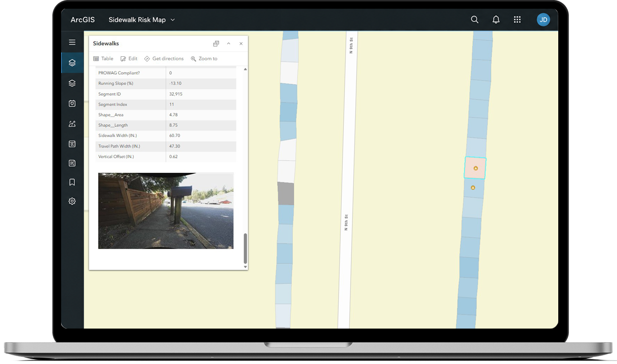Click the Edit button in popup

point(129,59)
